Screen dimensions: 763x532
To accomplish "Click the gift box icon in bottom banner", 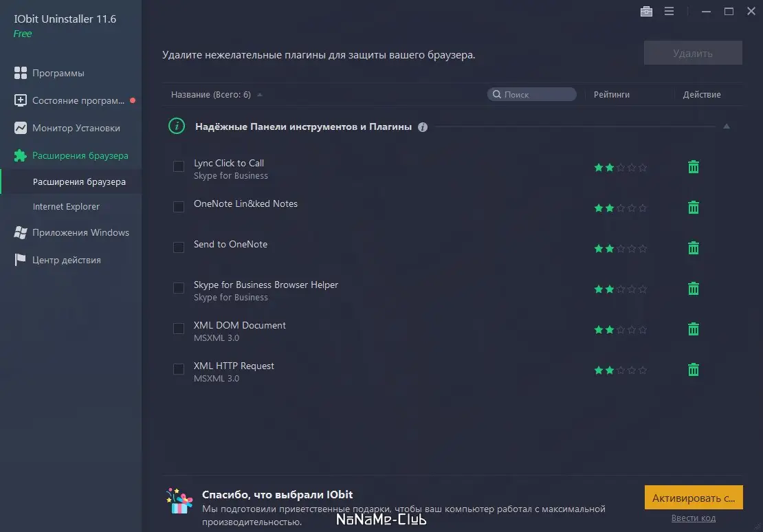I will (179, 501).
